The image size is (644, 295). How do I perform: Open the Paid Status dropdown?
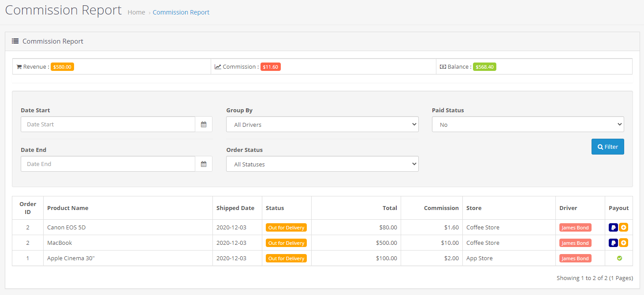[x=528, y=125]
